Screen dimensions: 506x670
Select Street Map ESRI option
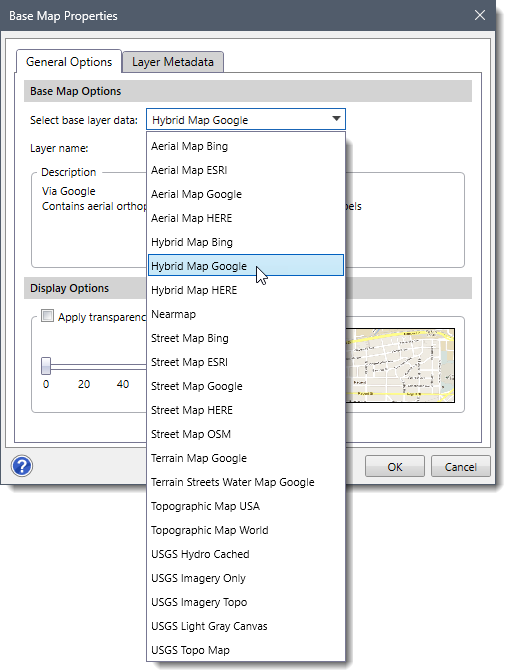[246, 362]
